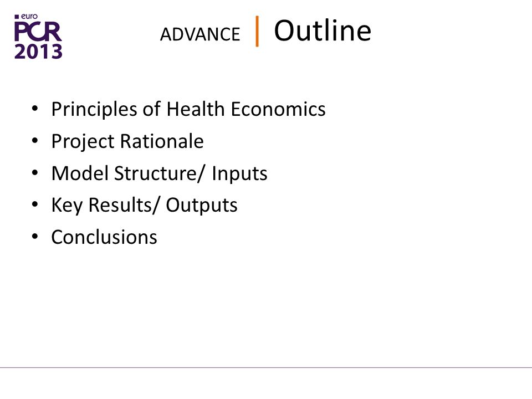The width and height of the screenshot is (532, 399).
Task: Select the bullet before 'Model Structure/ Inputs'
Action: click(x=34, y=173)
